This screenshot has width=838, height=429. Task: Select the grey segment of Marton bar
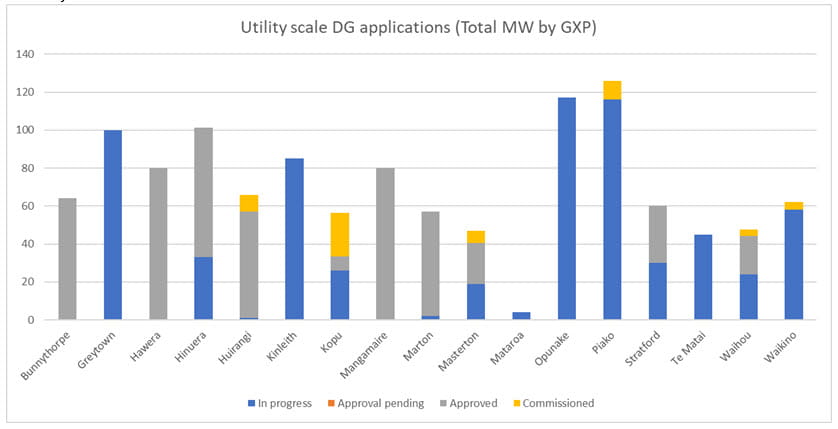[x=431, y=263]
